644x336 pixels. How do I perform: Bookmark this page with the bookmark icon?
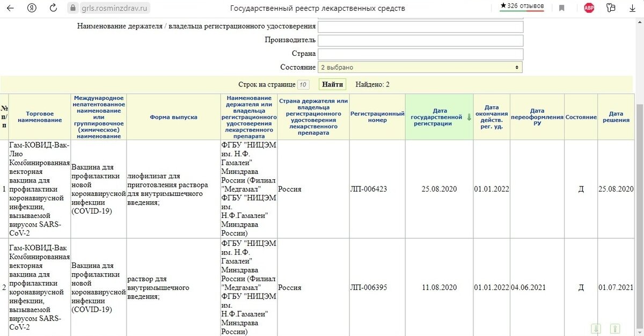pos(562,8)
